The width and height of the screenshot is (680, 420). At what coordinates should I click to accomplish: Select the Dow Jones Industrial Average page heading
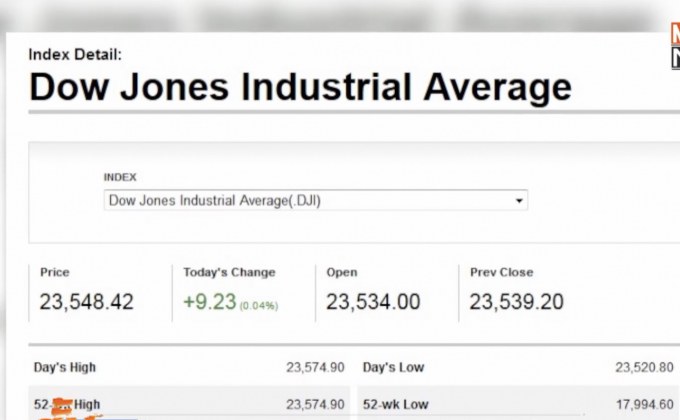300,87
